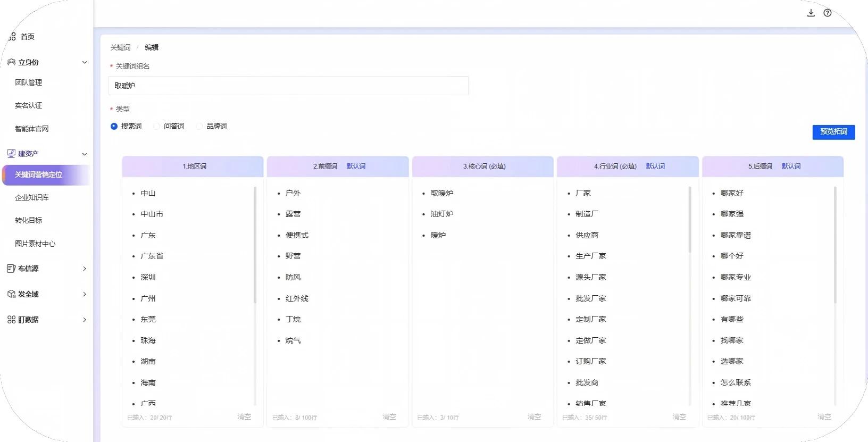
Task: Click 红外线 in the 前缀词 list
Action: (x=297, y=298)
